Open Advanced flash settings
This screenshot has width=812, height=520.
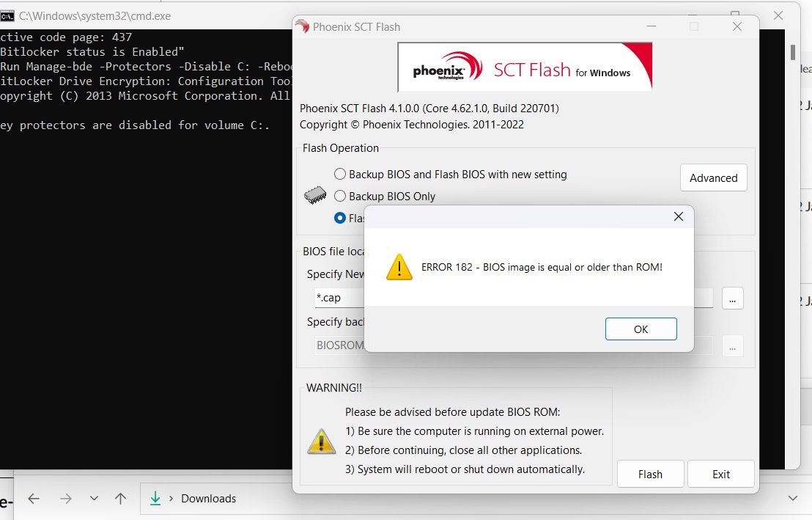713,177
